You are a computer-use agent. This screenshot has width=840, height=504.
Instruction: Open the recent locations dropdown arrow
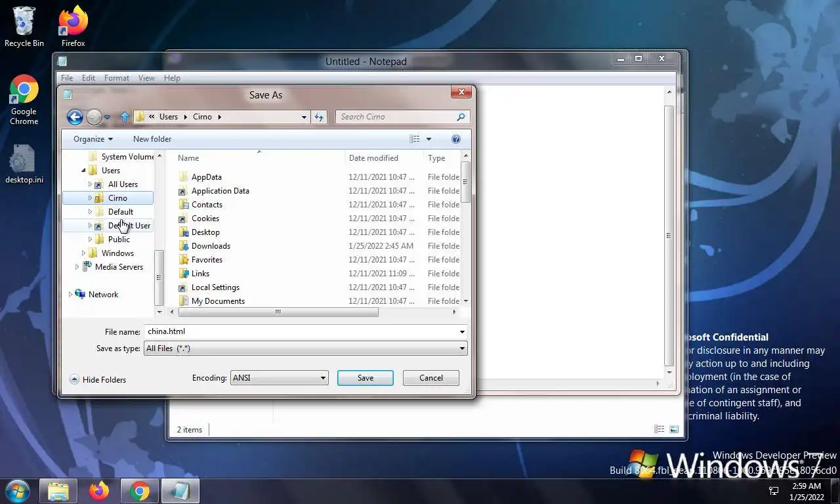click(107, 117)
